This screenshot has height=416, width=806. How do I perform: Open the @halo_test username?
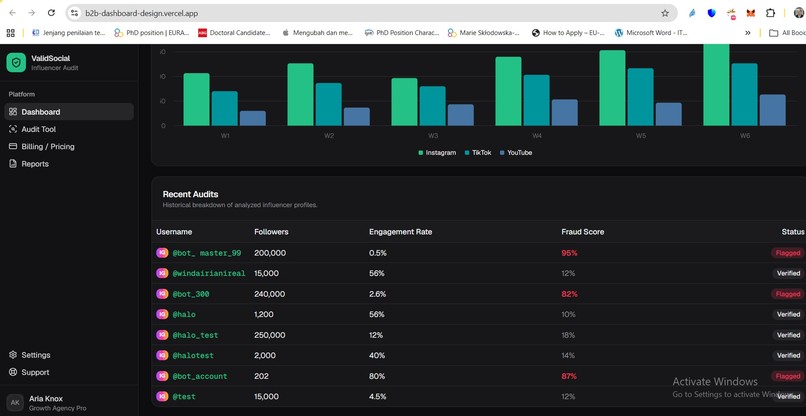[x=195, y=335]
